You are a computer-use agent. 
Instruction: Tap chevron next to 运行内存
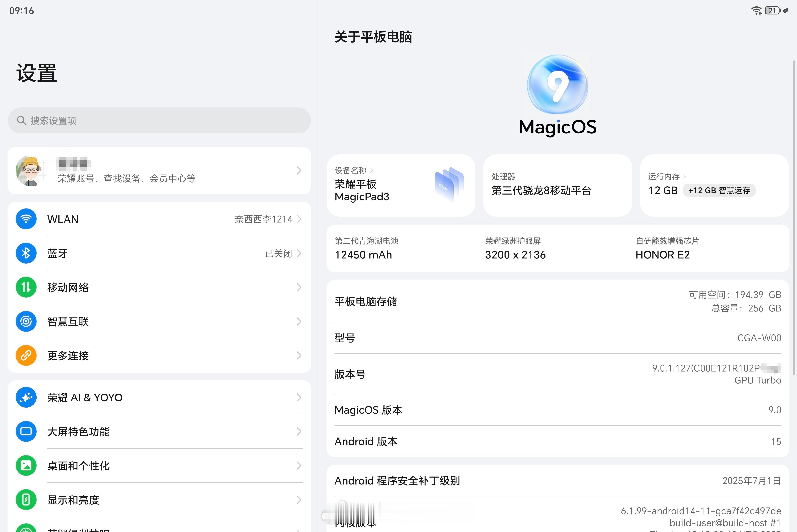pos(685,176)
